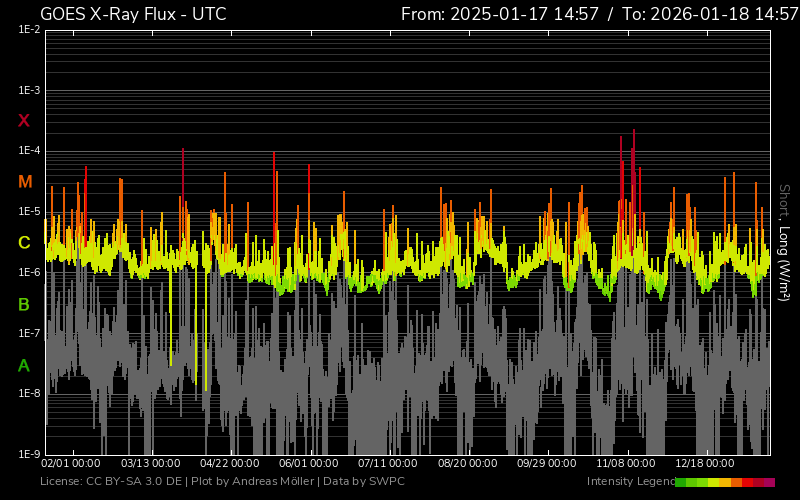Select the 04/22 00:00 time axis label
This screenshot has height=500, width=800.
pyautogui.click(x=230, y=464)
